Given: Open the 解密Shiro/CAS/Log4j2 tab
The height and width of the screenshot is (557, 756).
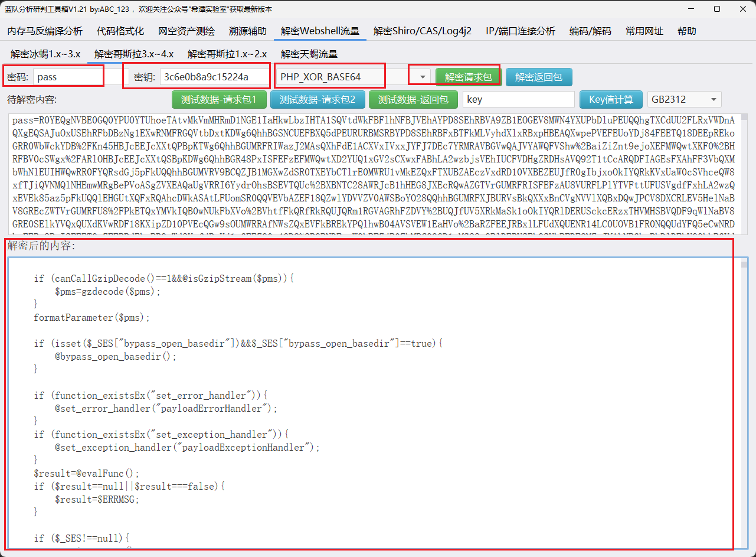Looking at the screenshot, I should 423,31.
